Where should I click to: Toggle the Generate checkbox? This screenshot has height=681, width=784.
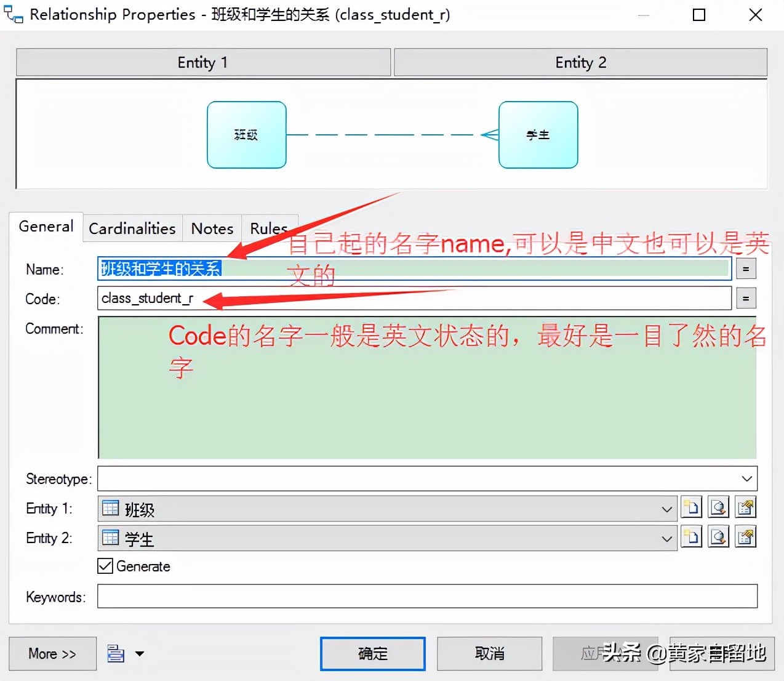point(105,566)
